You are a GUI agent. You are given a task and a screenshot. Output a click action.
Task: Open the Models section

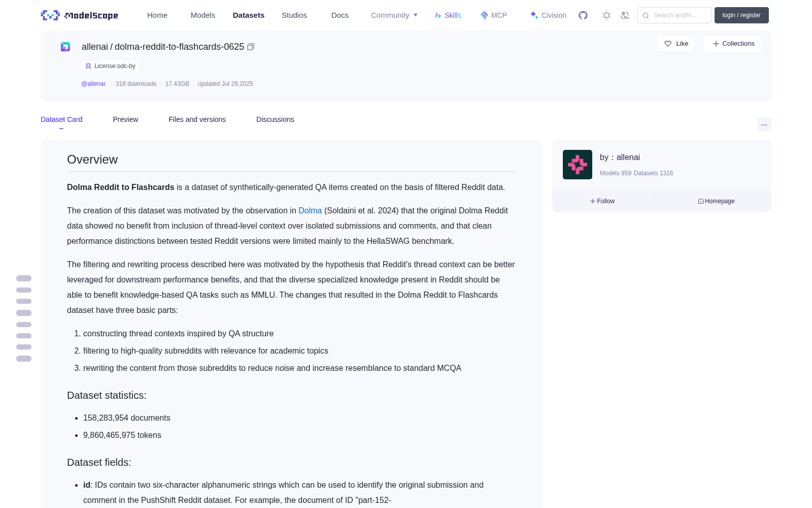pyautogui.click(x=203, y=15)
